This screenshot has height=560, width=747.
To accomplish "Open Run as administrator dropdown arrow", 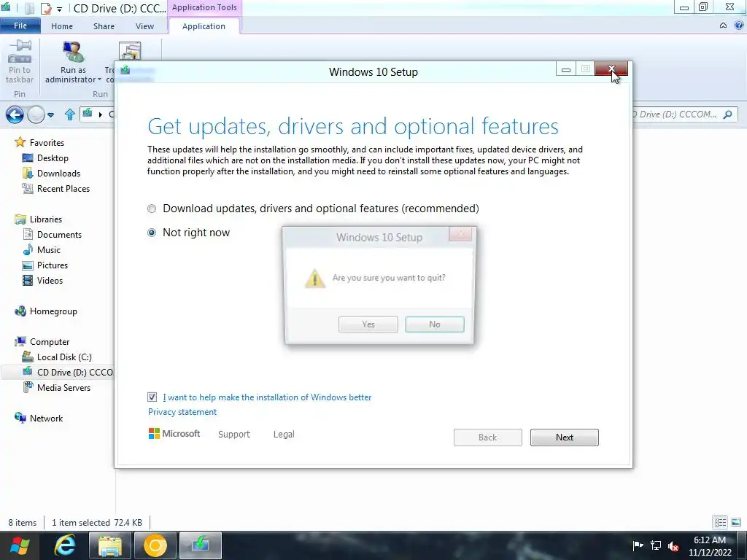I will tap(99, 79).
